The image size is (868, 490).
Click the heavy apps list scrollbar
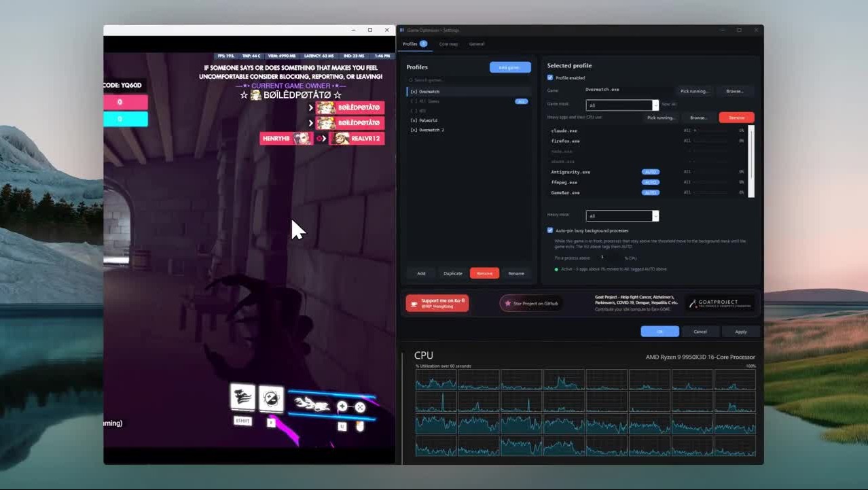pyautogui.click(x=751, y=161)
